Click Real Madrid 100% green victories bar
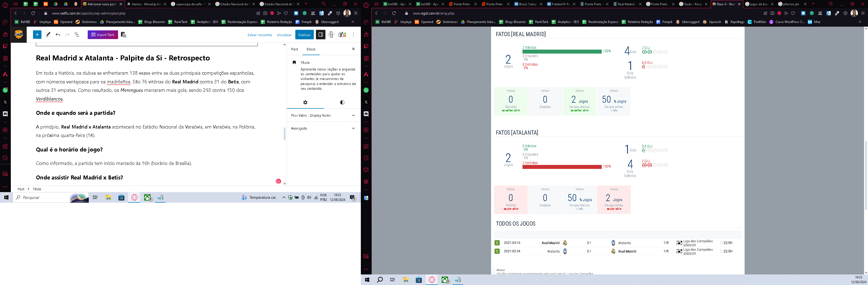Image resolution: width=868 pixels, height=285 pixels. (x=562, y=51)
